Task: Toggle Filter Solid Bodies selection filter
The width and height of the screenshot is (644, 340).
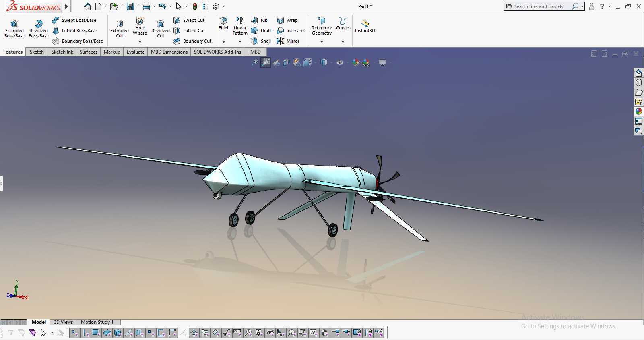Action: point(118,333)
